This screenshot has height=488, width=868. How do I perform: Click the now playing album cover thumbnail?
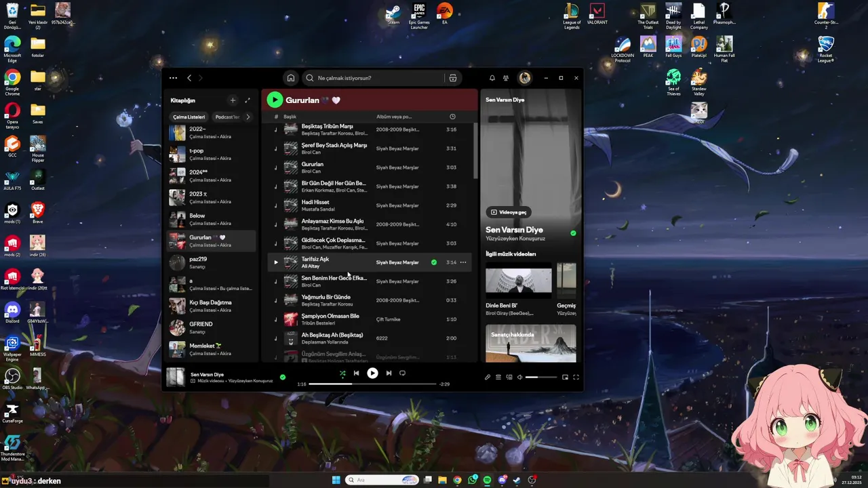click(176, 377)
